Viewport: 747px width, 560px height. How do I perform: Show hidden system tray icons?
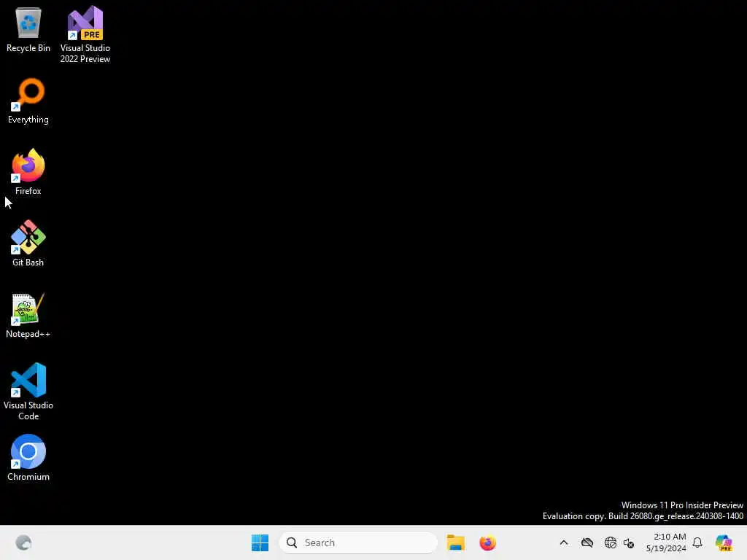[564, 542]
